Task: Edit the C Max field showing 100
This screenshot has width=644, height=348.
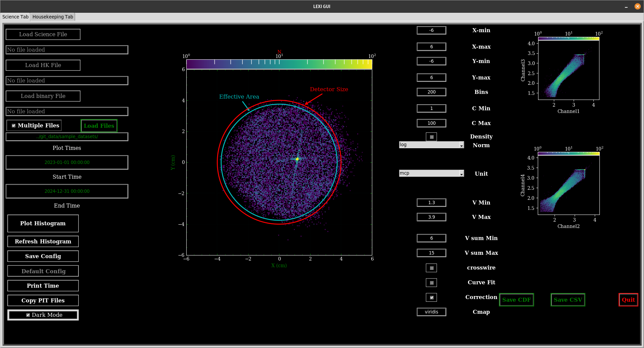Action: coord(431,123)
